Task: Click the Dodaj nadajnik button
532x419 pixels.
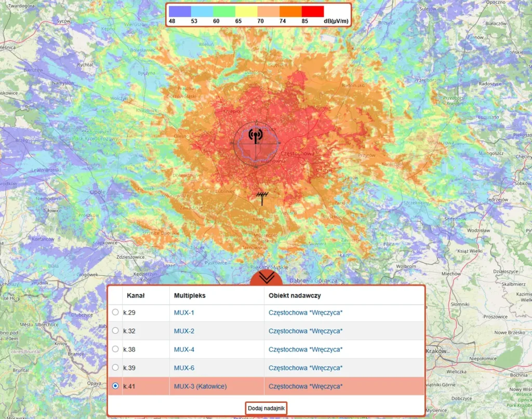Action: click(x=267, y=408)
